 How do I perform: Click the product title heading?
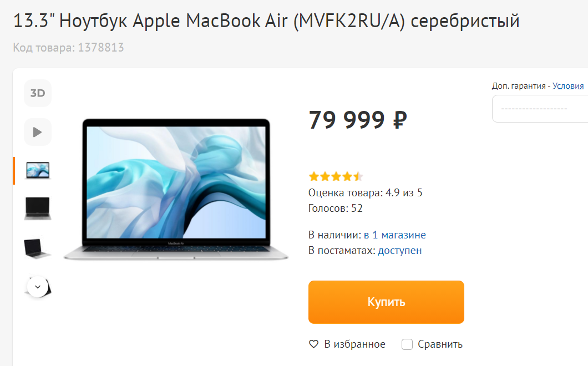click(266, 21)
